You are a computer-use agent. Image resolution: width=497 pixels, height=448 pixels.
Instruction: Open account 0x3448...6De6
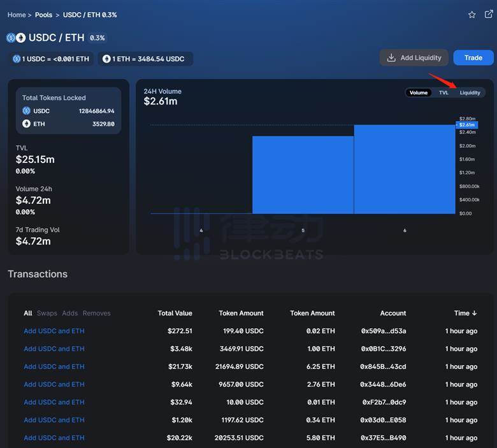tap(383, 384)
